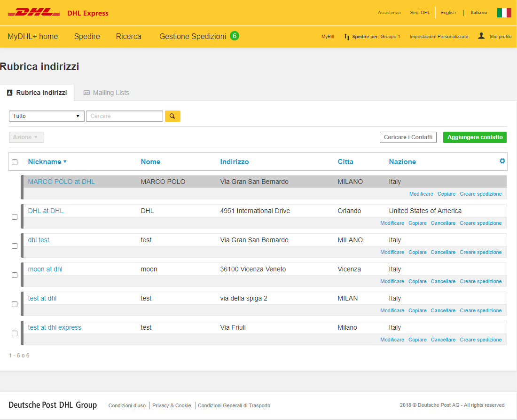Viewport: 517px width, 420px height.
Task: Click the green shipment count badge
Action: coord(234,36)
